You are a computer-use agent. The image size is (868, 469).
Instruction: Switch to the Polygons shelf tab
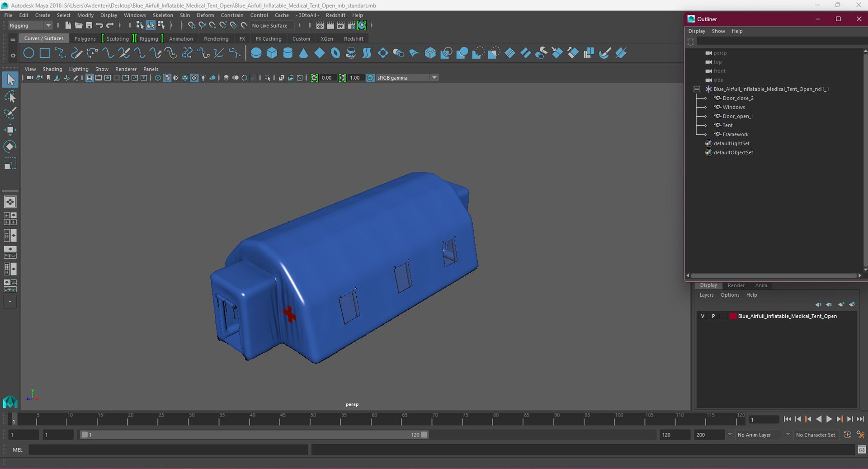(x=85, y=38)
